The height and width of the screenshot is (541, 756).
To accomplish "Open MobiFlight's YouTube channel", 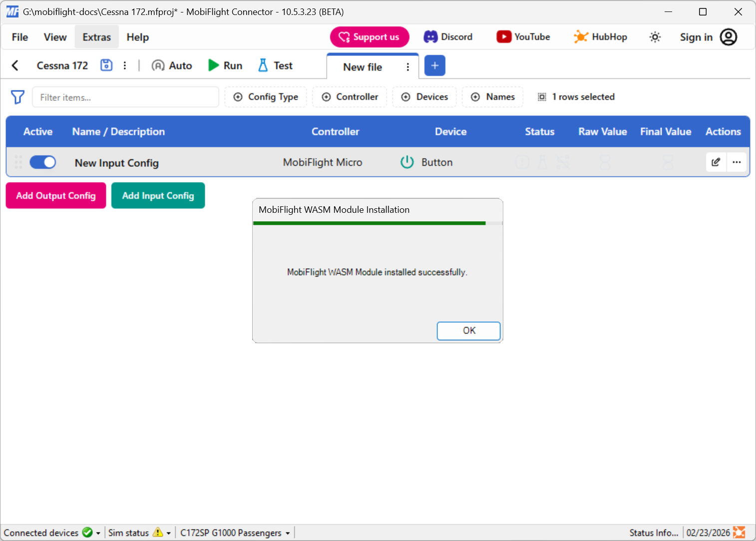I will (523, 36).
